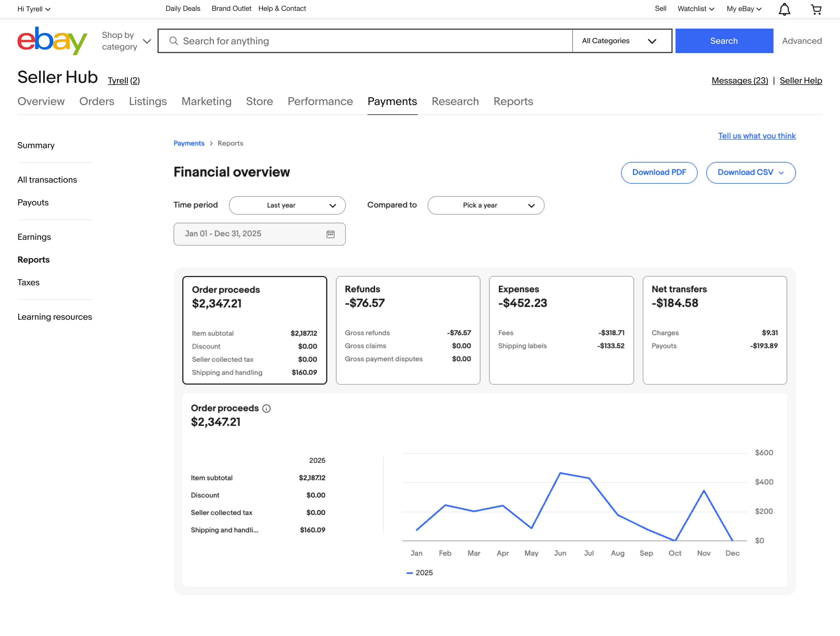Open the notifications bell

[x=784, y=9]
